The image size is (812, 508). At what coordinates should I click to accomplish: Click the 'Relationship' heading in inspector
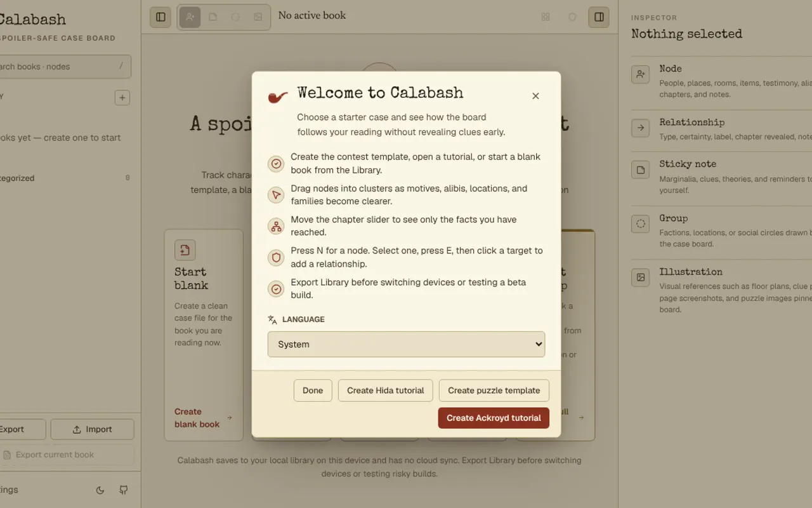(x=691, y=123)
